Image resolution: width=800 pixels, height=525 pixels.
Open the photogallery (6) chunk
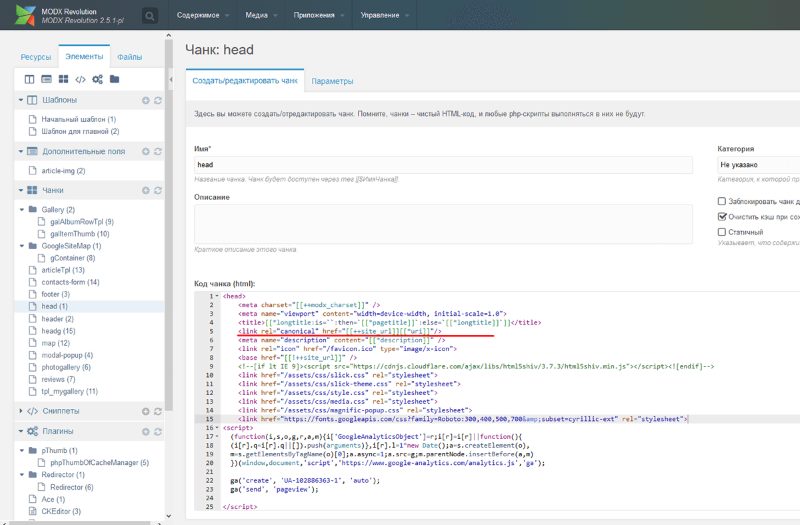(x=66, y=367)
